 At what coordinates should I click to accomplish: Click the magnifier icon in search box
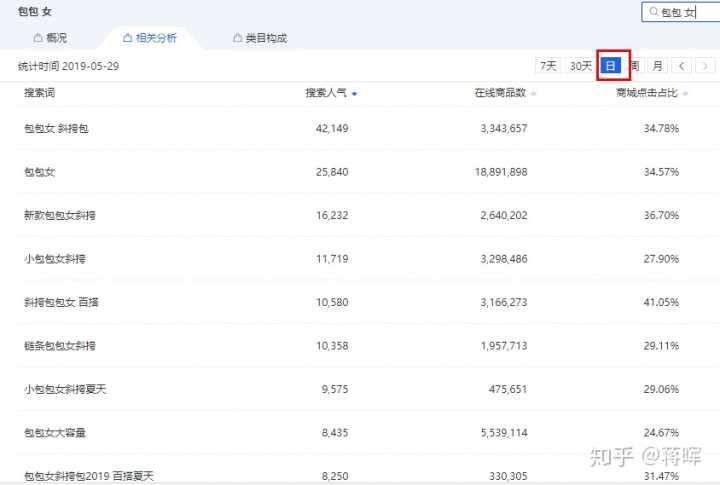pyautogui.click(x=653, y=12)
